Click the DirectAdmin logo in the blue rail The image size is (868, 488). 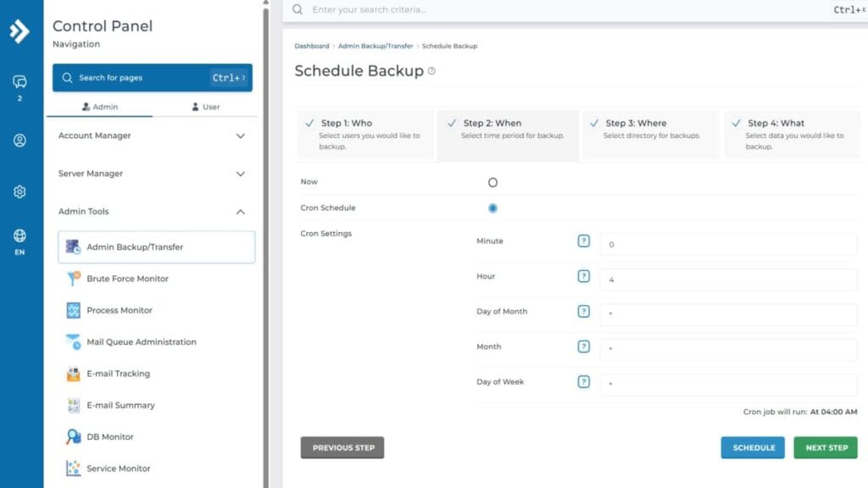pos(19,31)
